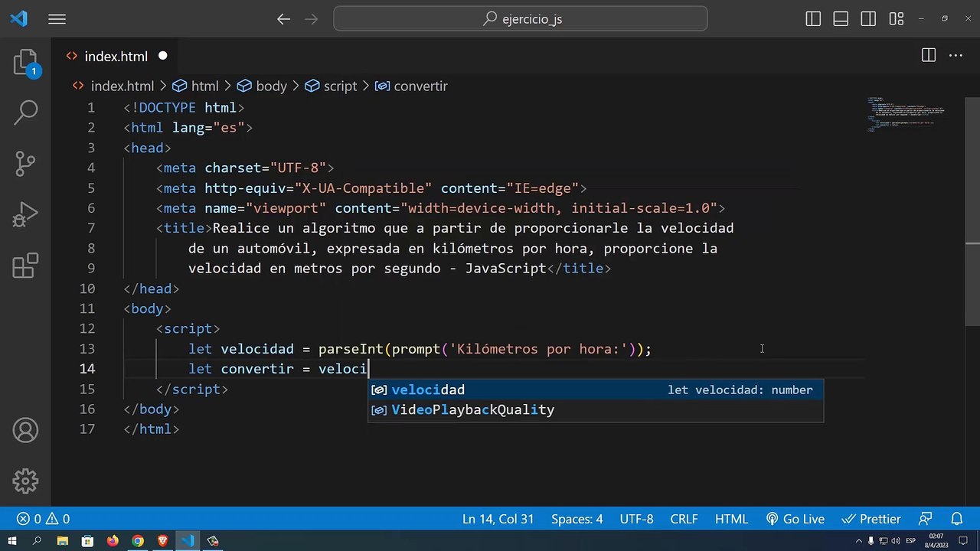The width and height of the screenshot is (980, 551).
Task: Open the Explorer view in activity bar
Action: (25, 62)
